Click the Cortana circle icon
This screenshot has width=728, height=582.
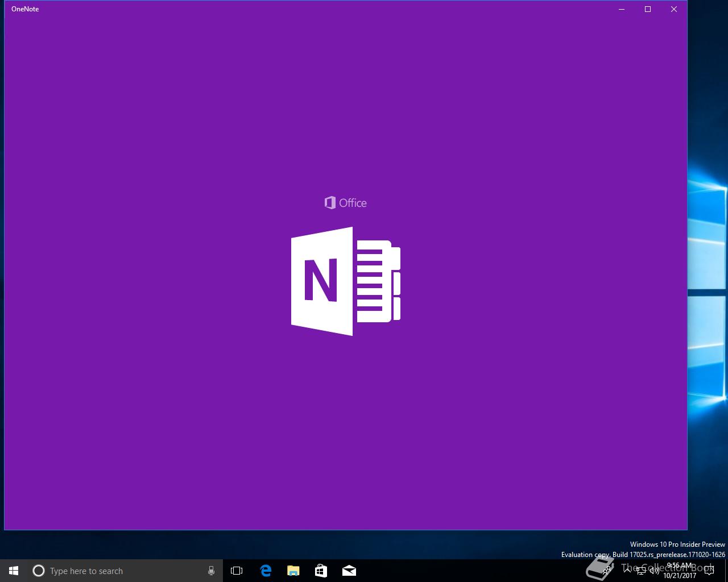pyautogui.click(x=39, y=571)
